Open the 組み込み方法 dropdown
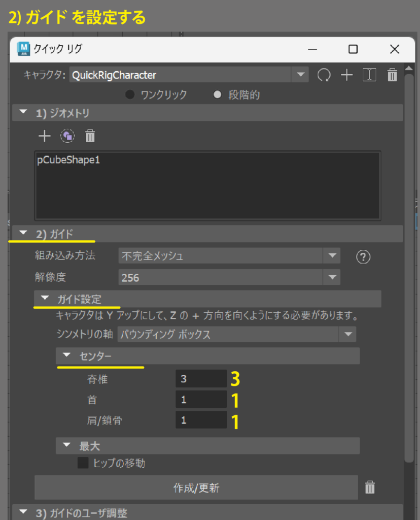Image resolution: width=420 pixels, height=520 pixels. point(332,256)
